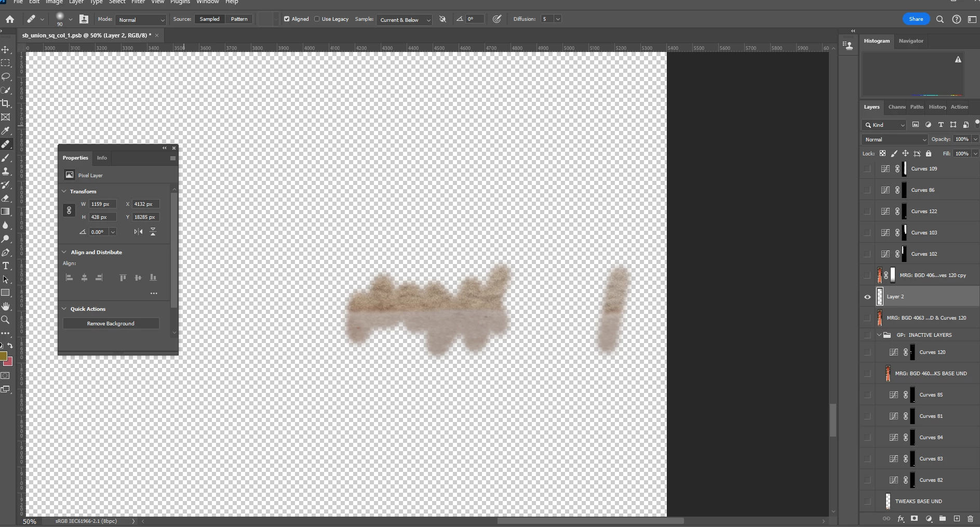
Task: Select the Healing Brush tool
Action: tap(6, 144)
